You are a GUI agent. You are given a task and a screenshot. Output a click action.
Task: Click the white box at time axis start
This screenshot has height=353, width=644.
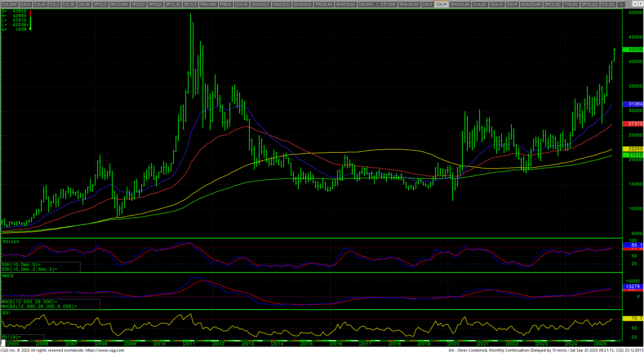pos(3,344)
